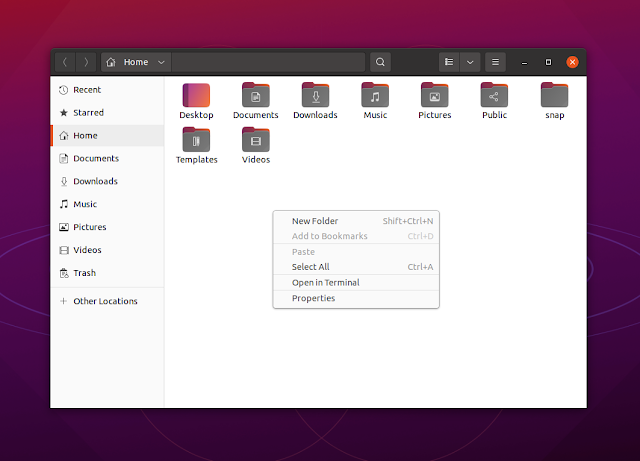Choose Open in Terminal from context menu
Viewport: 640px width, 461px height.
pos(356,283)
